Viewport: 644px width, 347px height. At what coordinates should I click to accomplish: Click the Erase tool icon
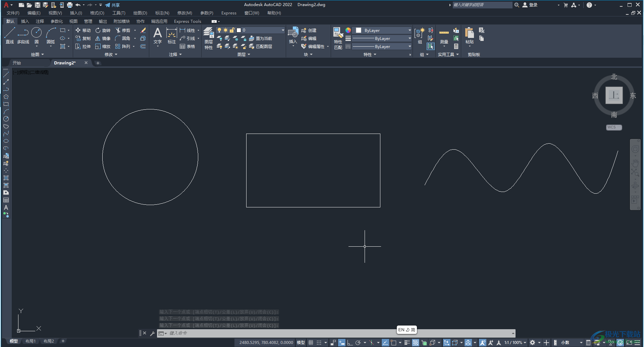pyautogui.click(x=143, y=30)
